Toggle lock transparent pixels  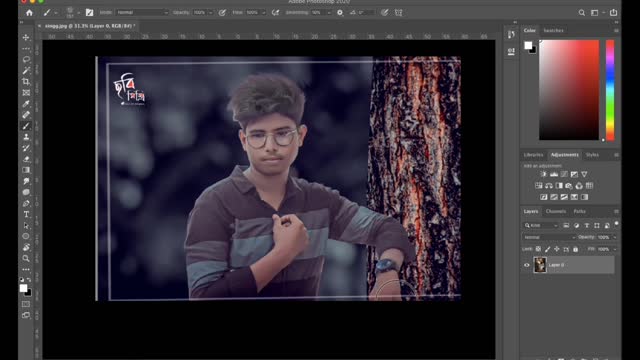538,249
